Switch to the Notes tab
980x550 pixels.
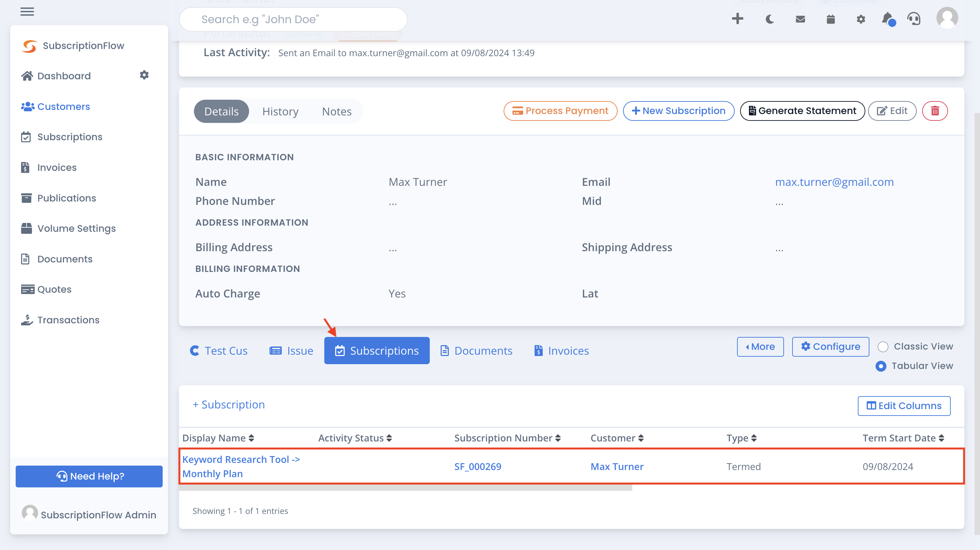click(x=337, y=111)
